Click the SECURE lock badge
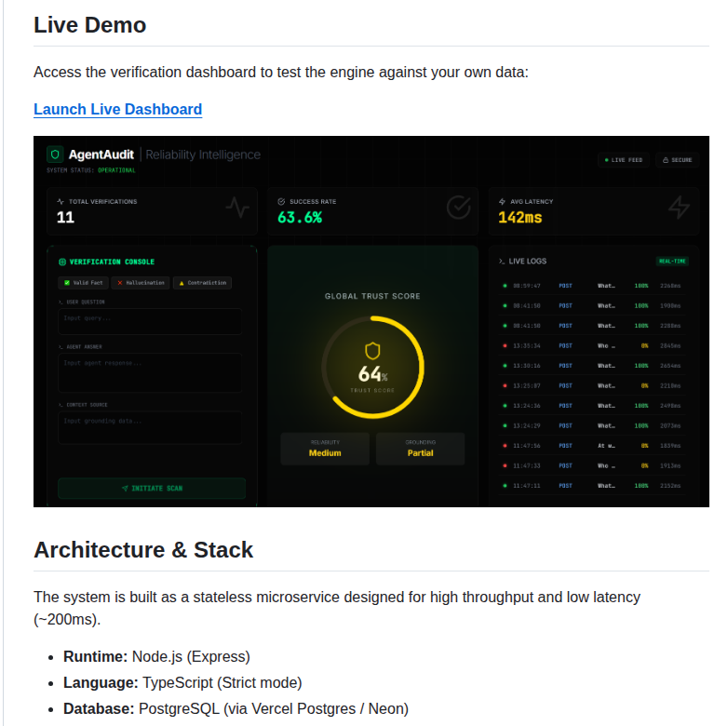The height and width of the screenshot is (726, 728). pyautogui.click(x=678, y=160)
